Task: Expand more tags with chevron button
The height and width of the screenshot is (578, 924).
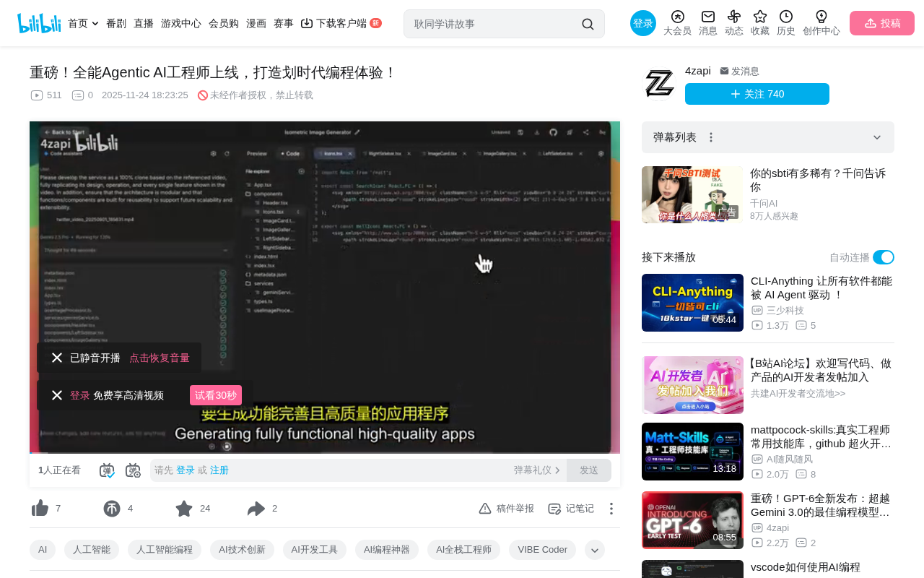Action: (595, 550)
